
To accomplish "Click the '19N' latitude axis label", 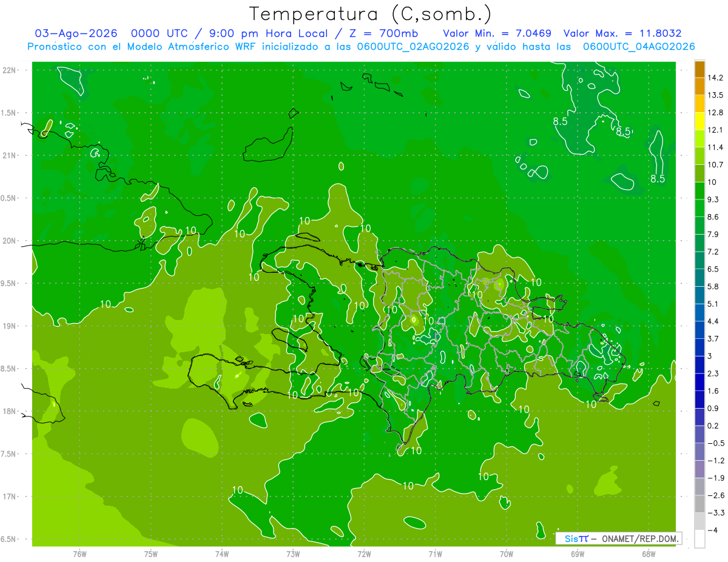I will [9, 326].
